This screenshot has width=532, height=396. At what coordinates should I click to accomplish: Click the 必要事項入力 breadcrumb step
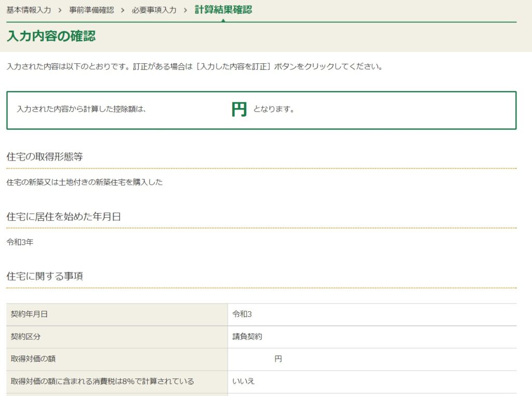coord(154,10)
